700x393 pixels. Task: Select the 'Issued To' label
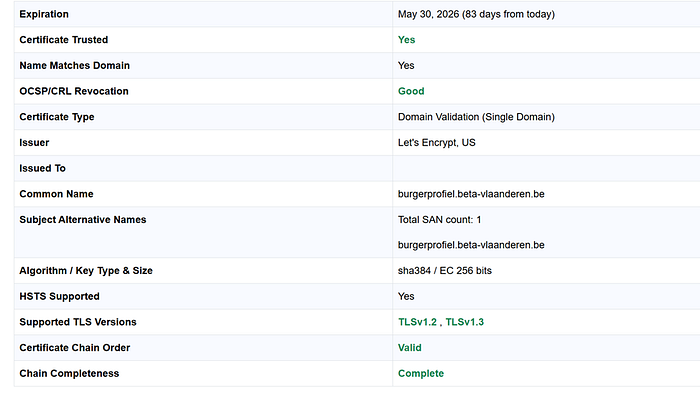tap(42, 168)
